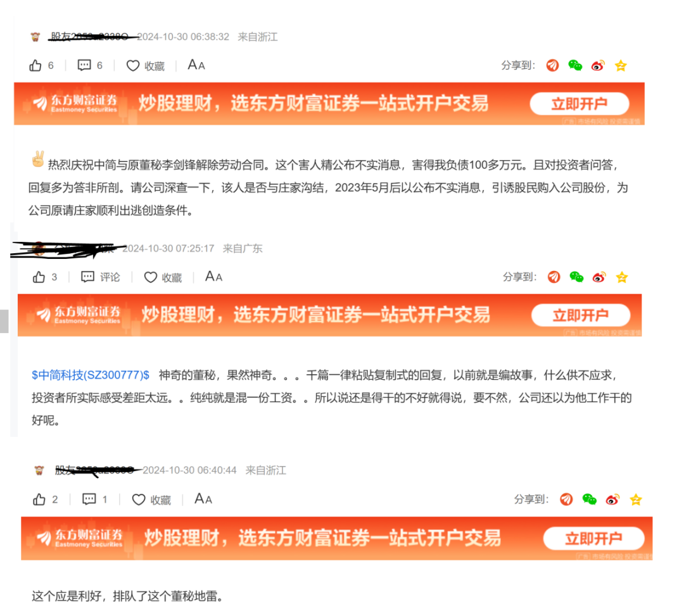Open comments on the first post
The width and height of the screenshot is (684, 616).
(x=90, y=65)
